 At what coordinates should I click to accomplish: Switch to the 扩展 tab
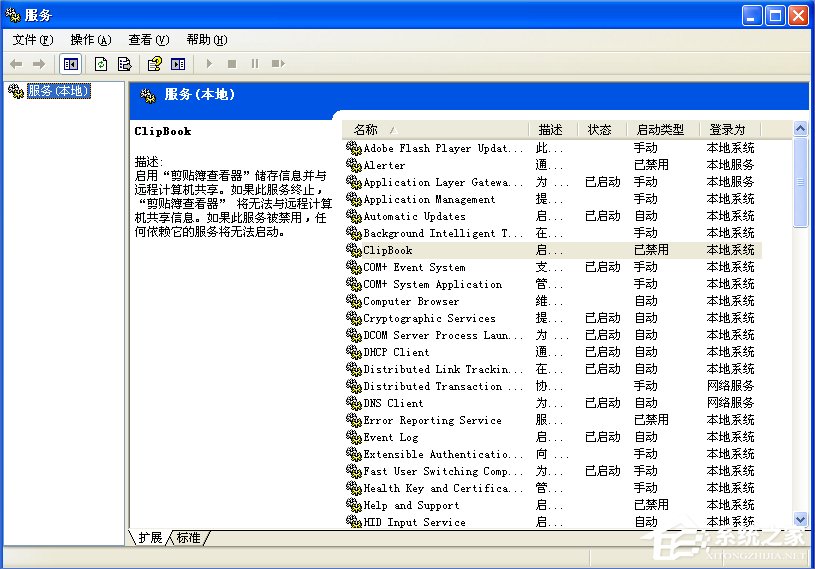tap(150, 538)
